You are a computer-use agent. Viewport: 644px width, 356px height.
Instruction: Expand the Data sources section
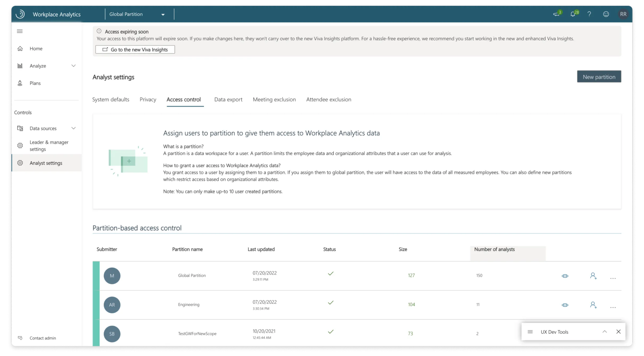(x=73, y=128)
